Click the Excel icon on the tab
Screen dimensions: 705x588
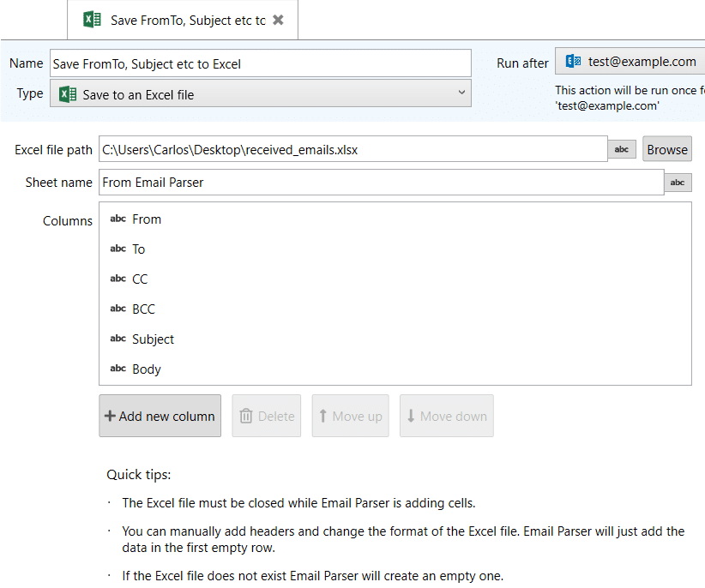click(x=92, y=20)
